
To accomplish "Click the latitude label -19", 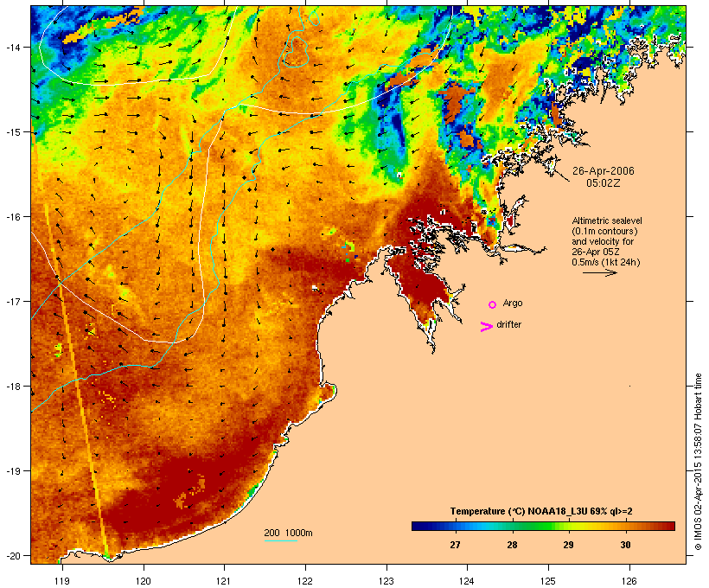I will click(12, 471).
